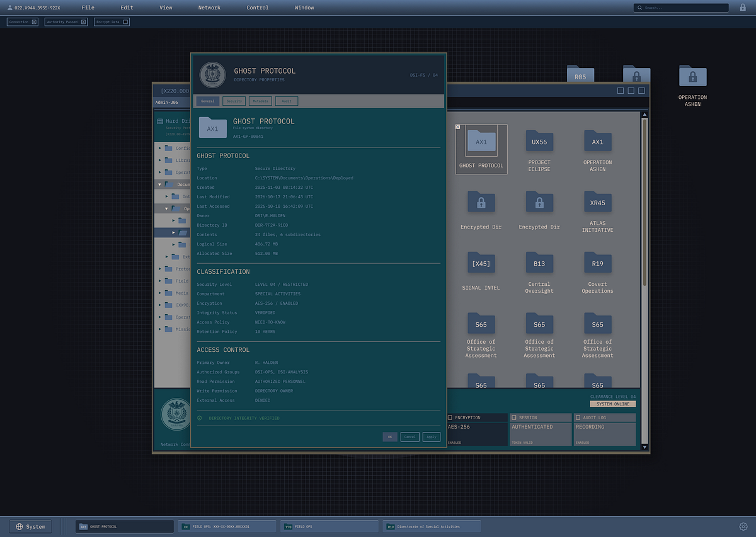Viewport: 756px width, 537px height.
Task: Open the Window menu
Action: [x=304, y=8]
